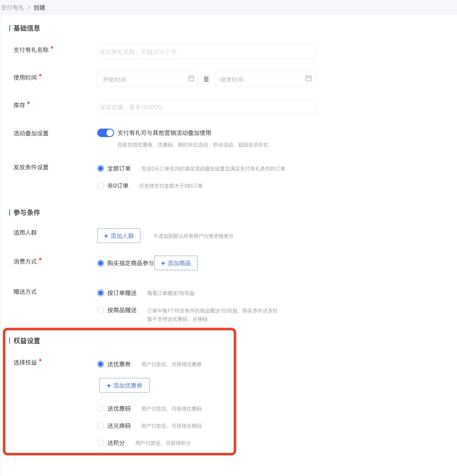Select the 送兑换码 benefit option

tap(101, 426)
